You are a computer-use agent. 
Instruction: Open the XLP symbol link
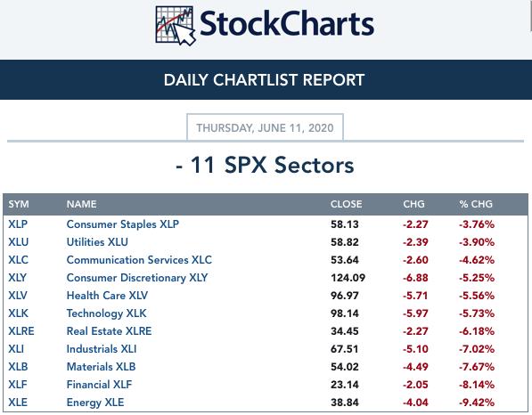point(18,224)
